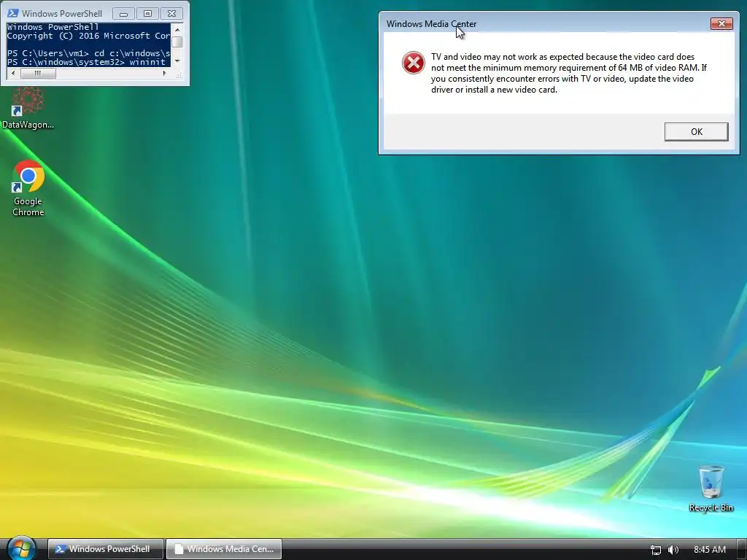The image size is (747, 560).
Task: Click PowerShell horizontal scrollbar right arrow
Action: (x=165, y=74)
